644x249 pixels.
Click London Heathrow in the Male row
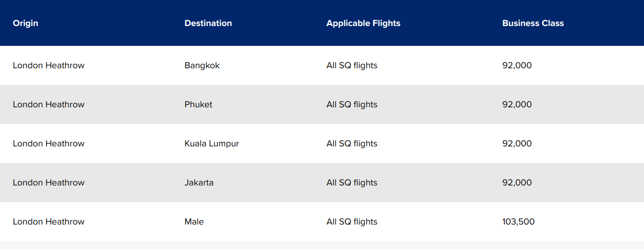49,222
